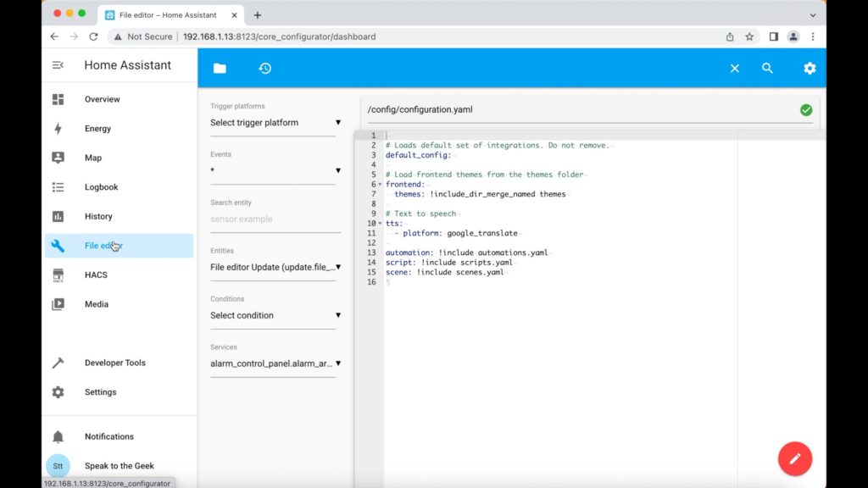Image resolution: width=868 pixels, height=488 pixels.
Task: Click the Energy lightning bolt icon
Action: [x=58, y=129]
